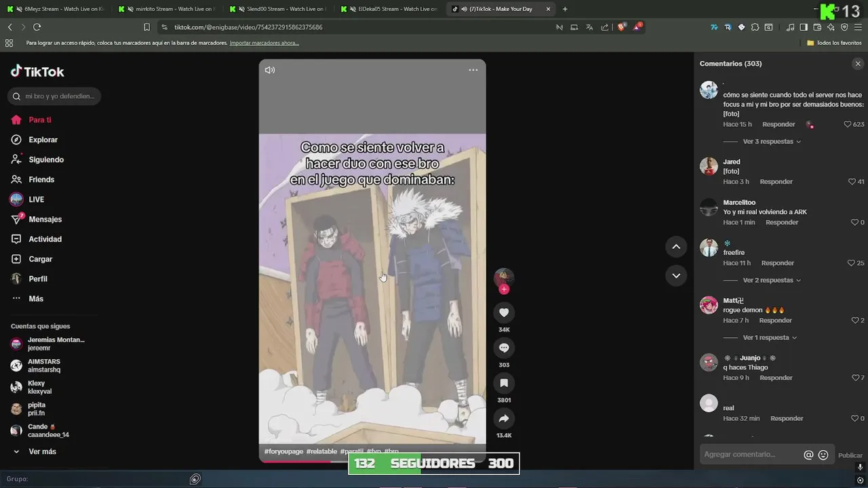868x488 pixels.
Task: Open Brave Shields icon
Action: pyautogui.click(x=621, y=27)
